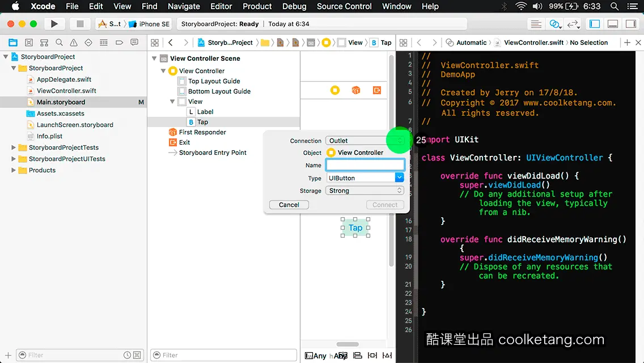644x363 pixels.
Task: Toggle the Navigator panel visibility
Action: pos(595,24)
